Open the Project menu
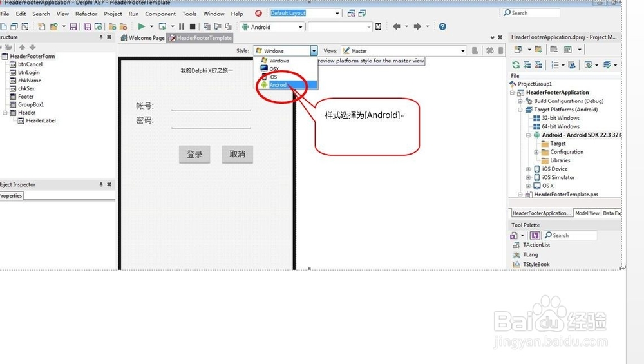The height and width of the screenshot is (364, 644). click(x=113, y=14)
